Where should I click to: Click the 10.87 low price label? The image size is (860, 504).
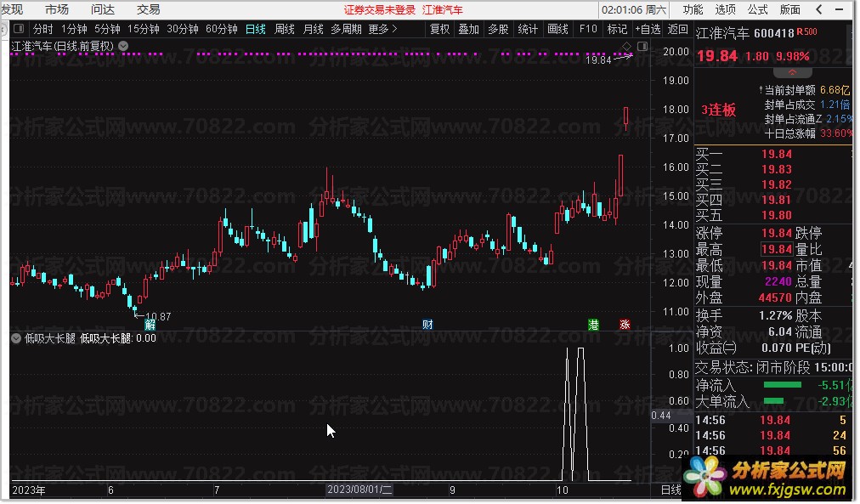point(158,316)
